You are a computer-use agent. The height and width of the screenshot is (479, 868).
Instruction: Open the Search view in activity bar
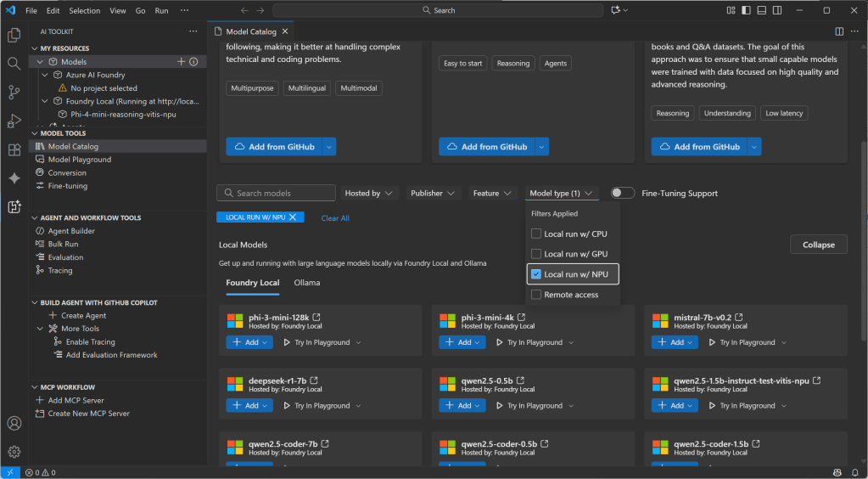click(14, 64)
